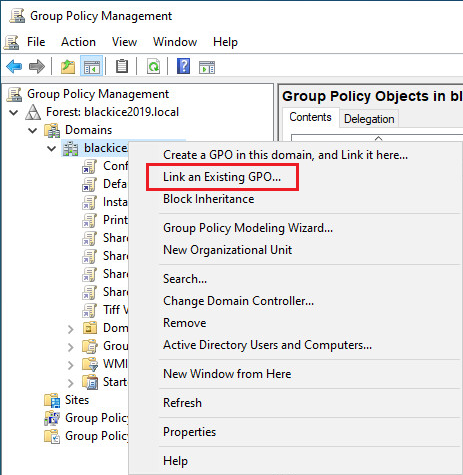Screen dimensions: 463x475
Task: Click Properties in the context menu
Action: click(x=189, y=432)
